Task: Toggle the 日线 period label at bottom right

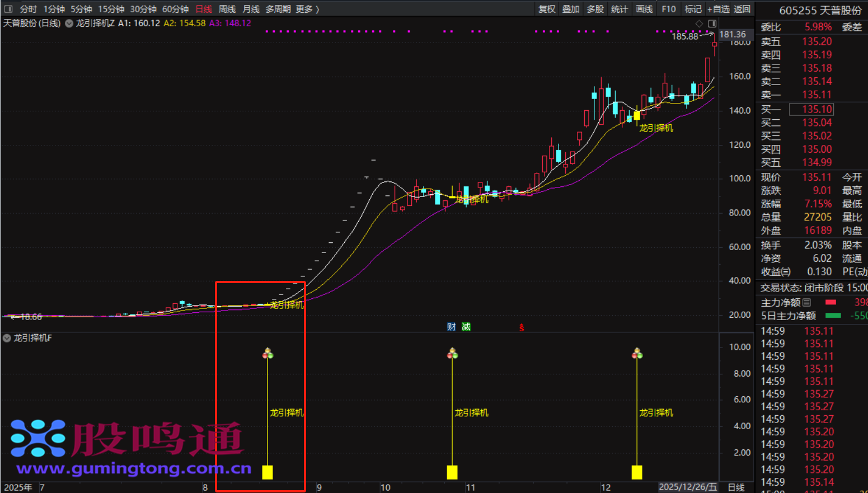Action: [736, 487]
